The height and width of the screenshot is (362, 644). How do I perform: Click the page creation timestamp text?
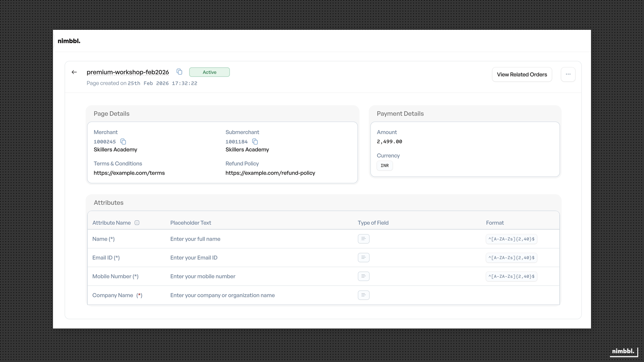click(142, 83)
